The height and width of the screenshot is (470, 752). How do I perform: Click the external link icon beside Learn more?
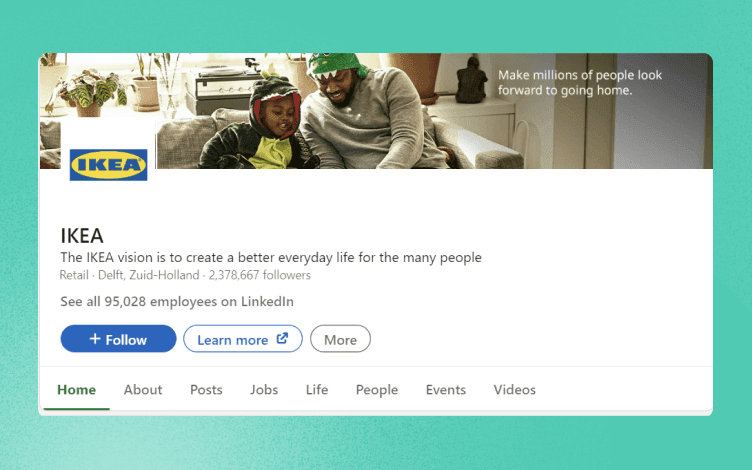282,338
